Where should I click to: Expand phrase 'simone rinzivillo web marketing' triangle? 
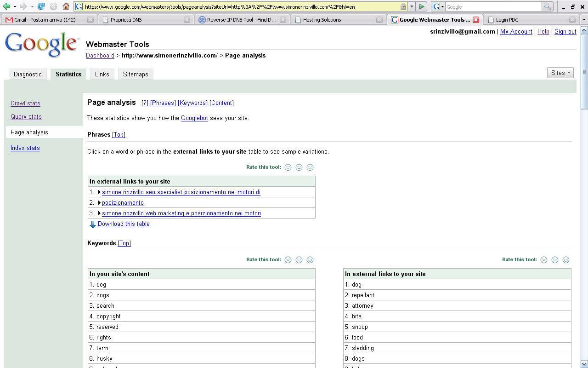pos(99,213)
